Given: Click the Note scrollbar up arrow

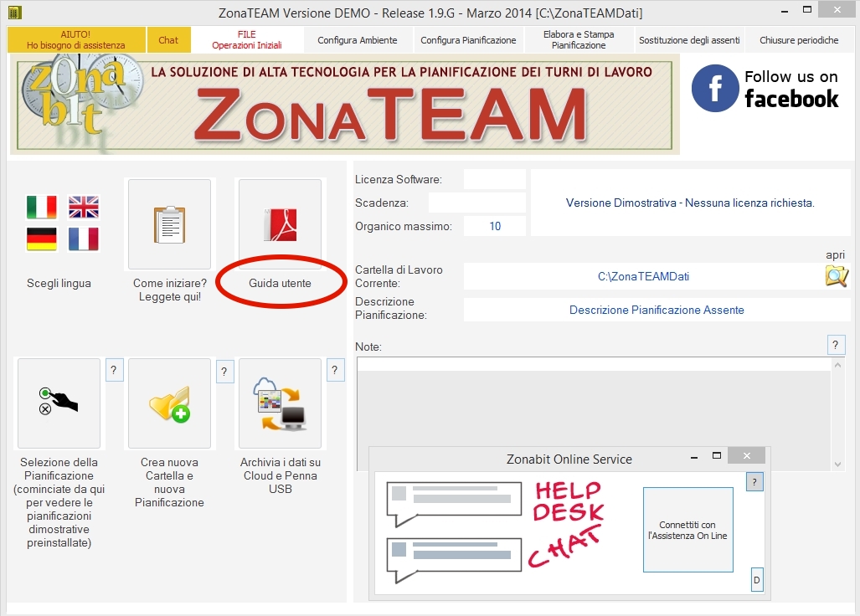Looking at the screenshot, I should 837,364.
